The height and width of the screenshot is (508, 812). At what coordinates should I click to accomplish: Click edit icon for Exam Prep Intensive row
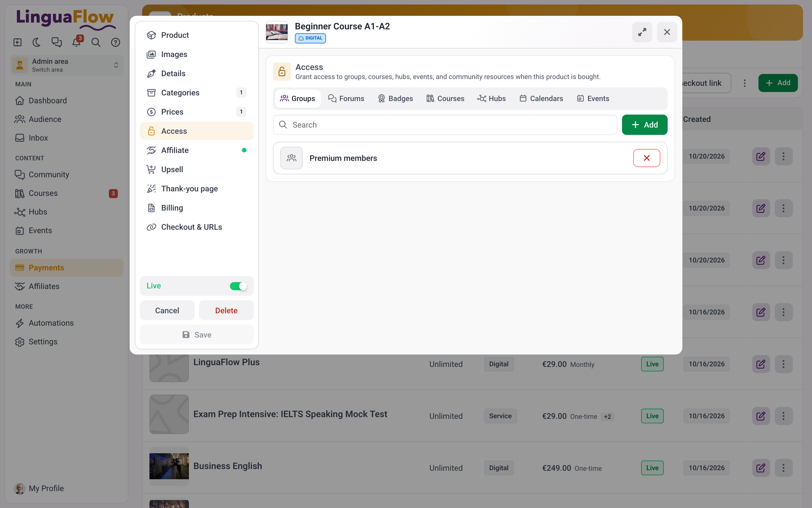click(761, 416)
